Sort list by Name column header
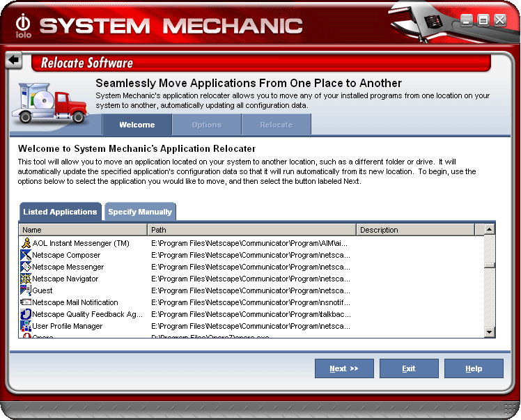Viewport: 521px width, 420px height. pyautogui.click(x=83, y=230)
